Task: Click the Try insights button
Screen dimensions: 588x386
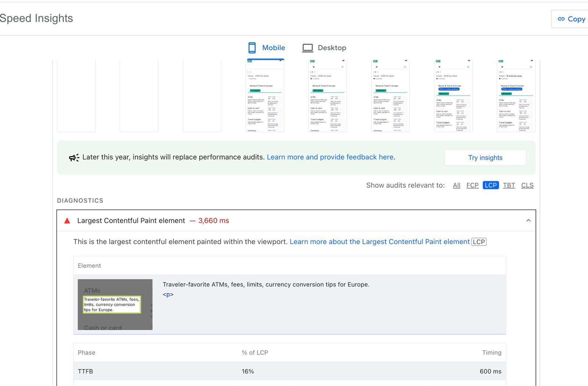Action: pos(485,158)
